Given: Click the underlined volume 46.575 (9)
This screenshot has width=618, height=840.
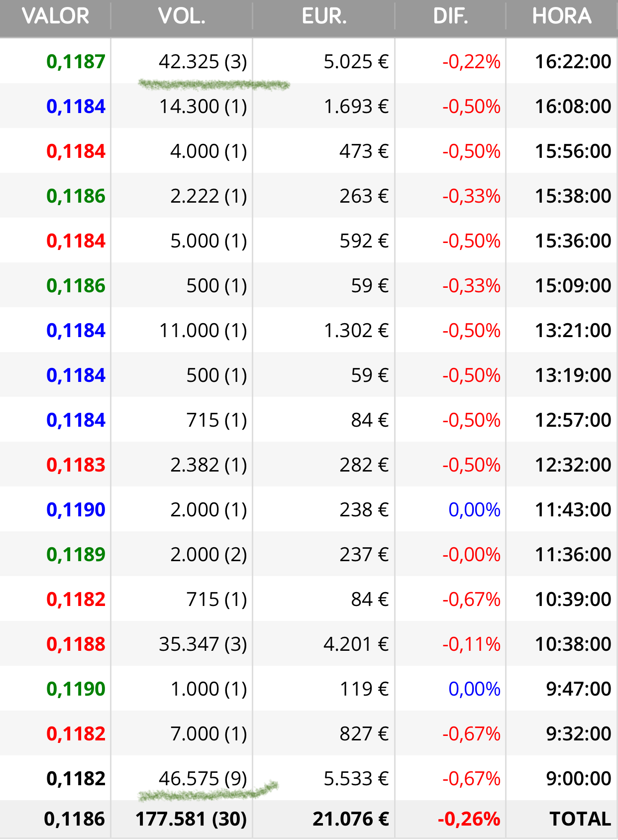Looking at the screenshot, I should tap(203, 779).
